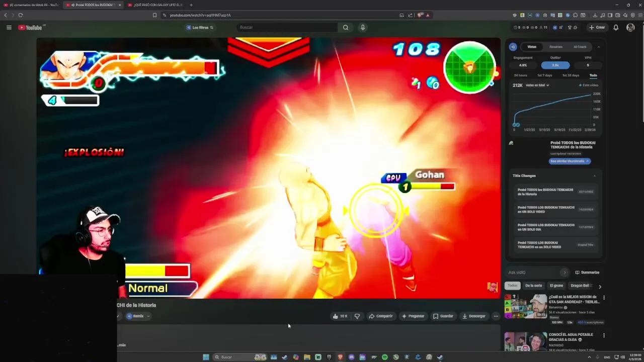644x362 pixels.
Task: Click the Crear create button
Action: click(597, 28)
